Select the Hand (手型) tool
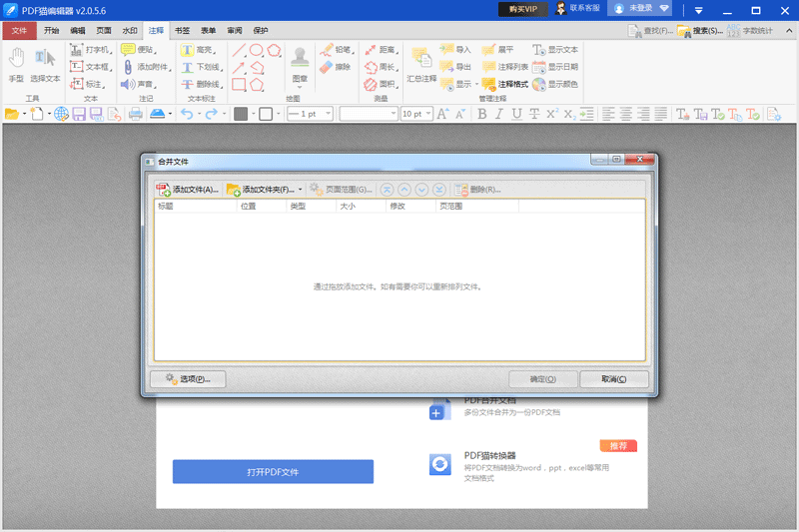This screenshot has height=532, width=799. pyautogui.click(x=16, y=64)
